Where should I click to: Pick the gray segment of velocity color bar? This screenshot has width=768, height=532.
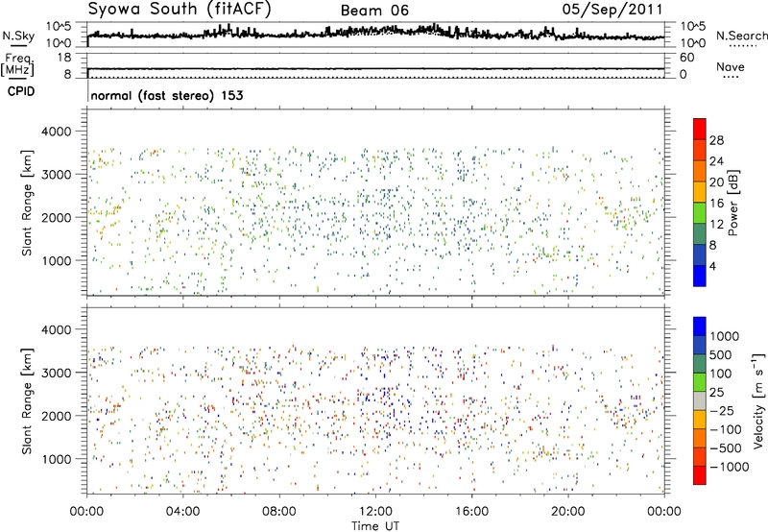click(x=700, y=401)
